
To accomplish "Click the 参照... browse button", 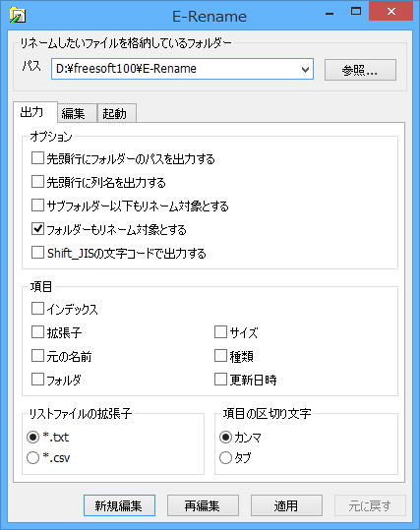I will tap(360, 70).
